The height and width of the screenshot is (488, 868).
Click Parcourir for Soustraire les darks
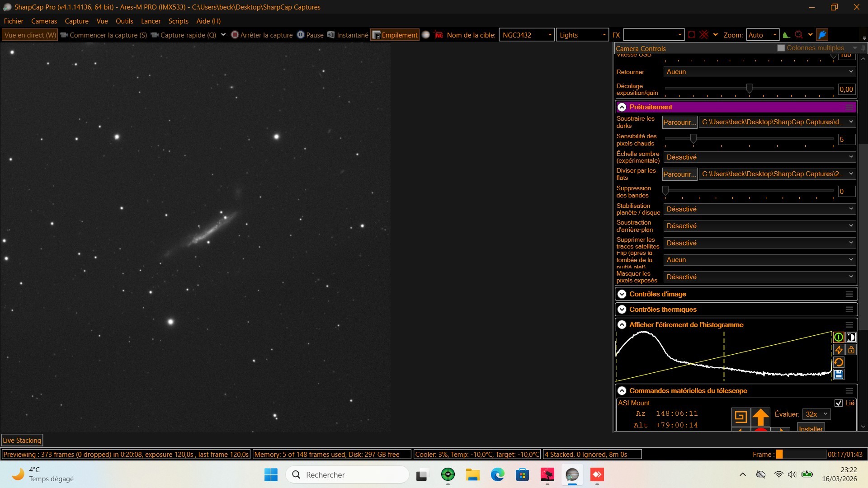tap(679, 122)
